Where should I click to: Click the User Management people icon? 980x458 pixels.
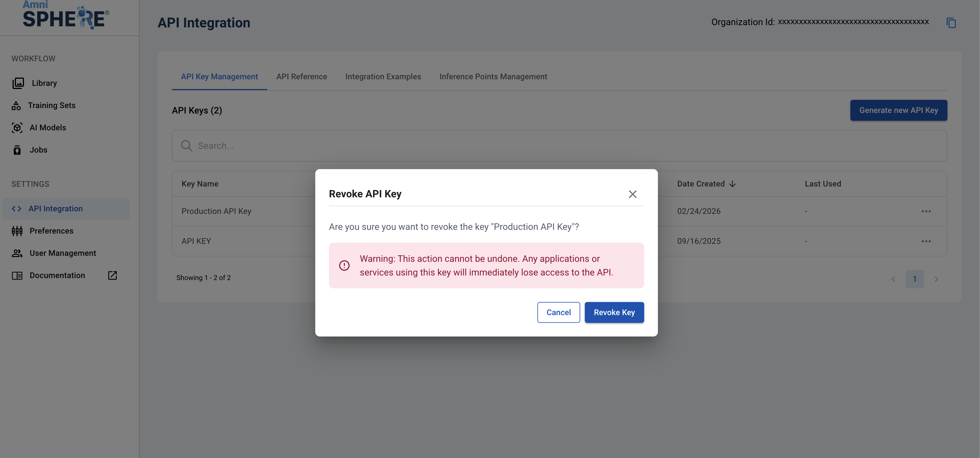[17, 253]
